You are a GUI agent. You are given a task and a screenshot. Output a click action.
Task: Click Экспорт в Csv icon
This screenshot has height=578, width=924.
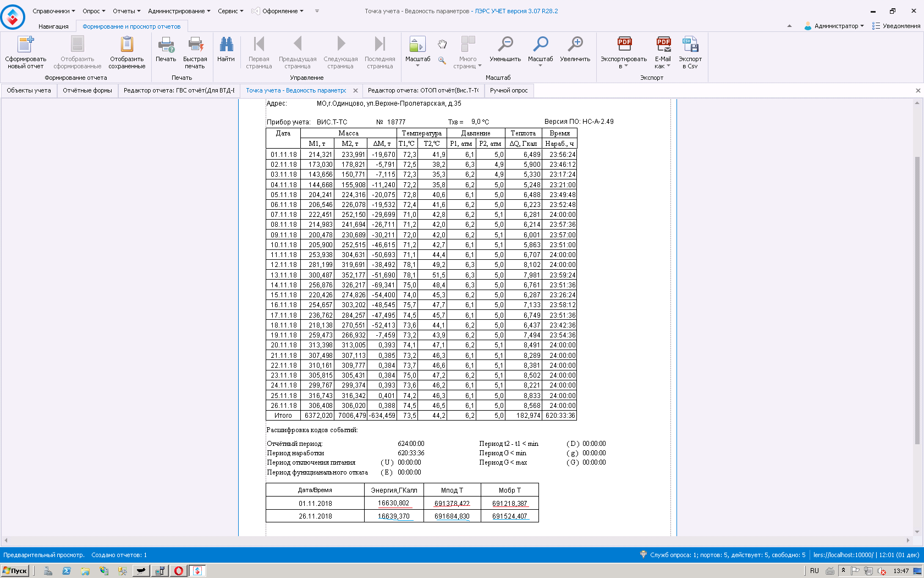(690, 45)
